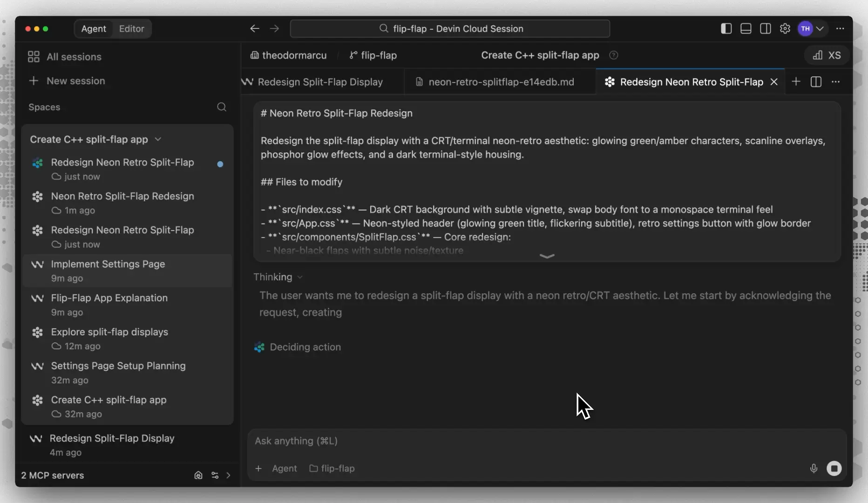Split the editor view icon
Viewport: 868px width, 503px height.
816,82
